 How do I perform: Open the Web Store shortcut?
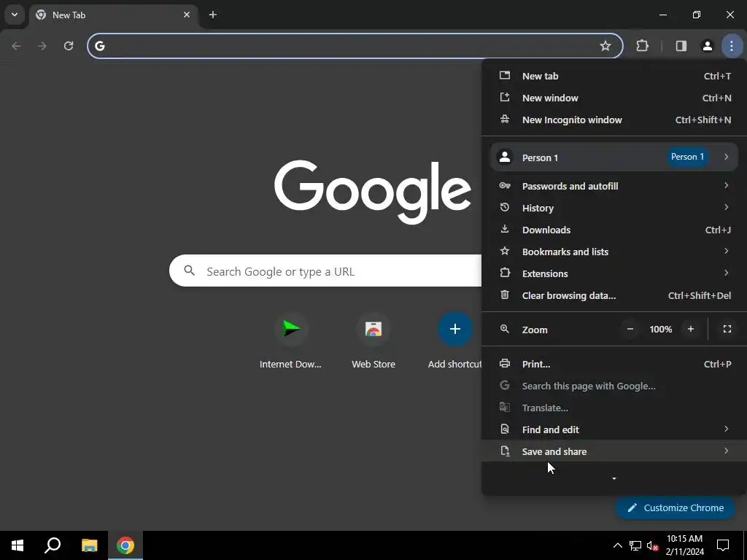(x=373, y=341)
